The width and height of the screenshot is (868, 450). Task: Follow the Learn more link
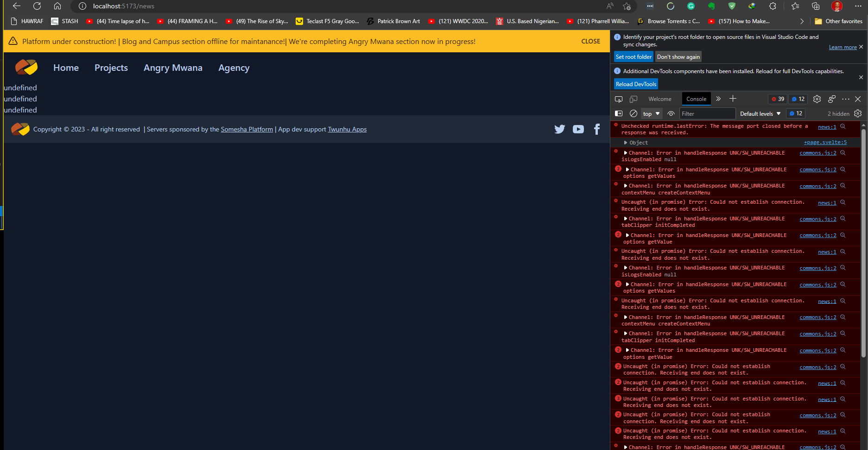(x=843, y=47)
